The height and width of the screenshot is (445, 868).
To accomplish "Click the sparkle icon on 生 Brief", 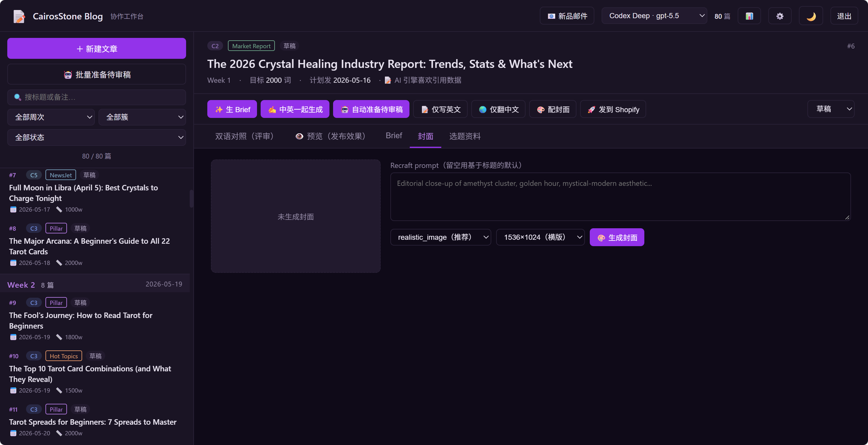I will coord(219,109).
